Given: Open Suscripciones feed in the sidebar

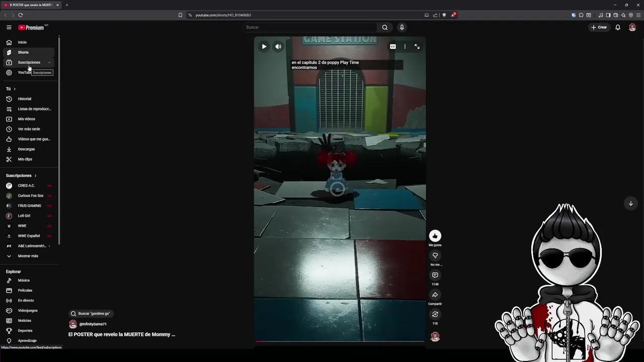Looking at the screenshot, I should pos(29,62).
